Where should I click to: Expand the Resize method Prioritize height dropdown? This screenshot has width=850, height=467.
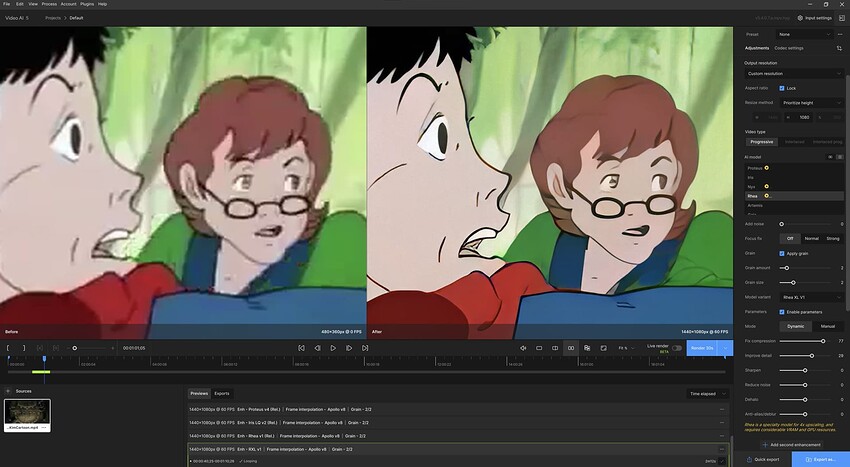tap(812, 103)
